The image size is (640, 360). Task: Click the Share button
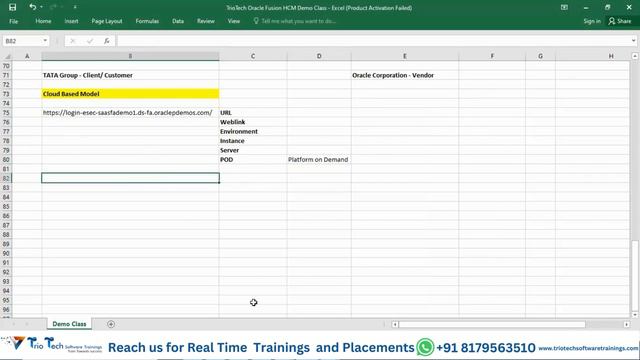(620, 21)
